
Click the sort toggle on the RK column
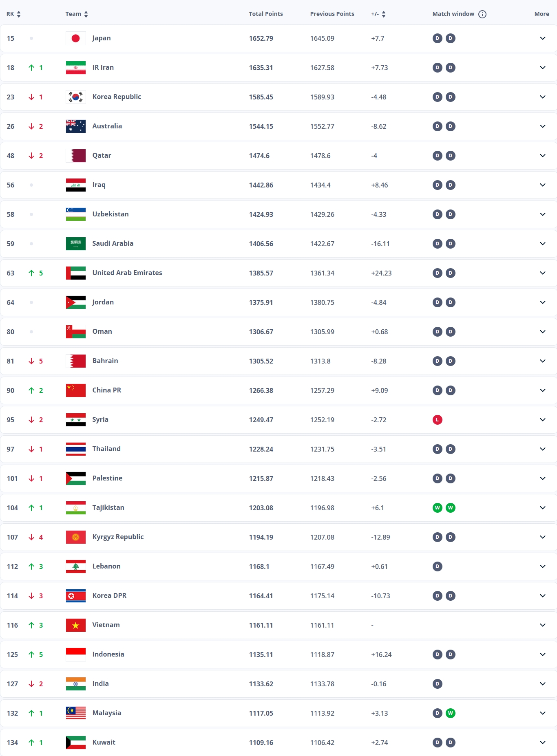(19, 13)
